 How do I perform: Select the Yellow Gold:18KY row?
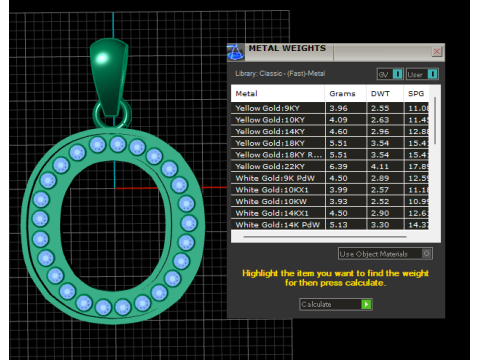330,143
